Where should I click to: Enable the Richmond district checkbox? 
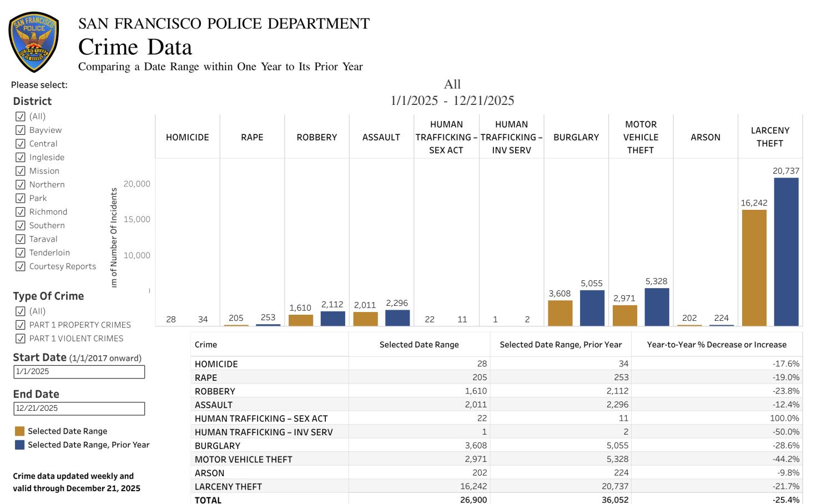coord(21,211)
